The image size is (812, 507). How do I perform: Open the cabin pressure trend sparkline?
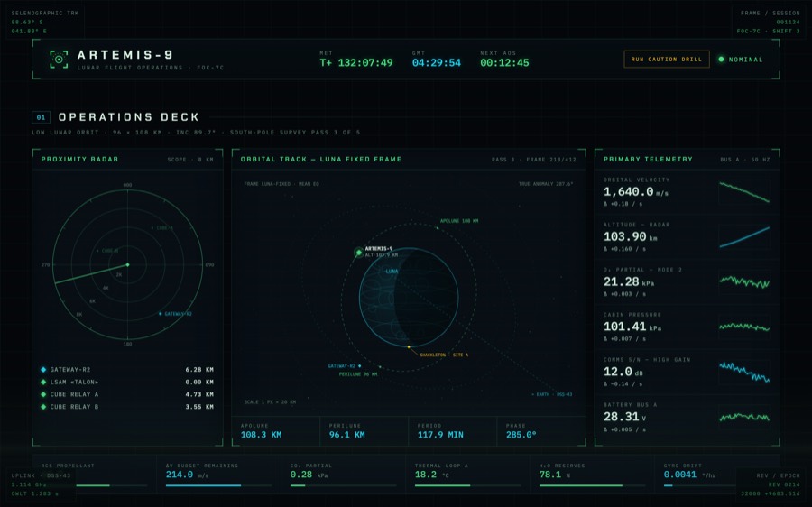pos(744,327)
